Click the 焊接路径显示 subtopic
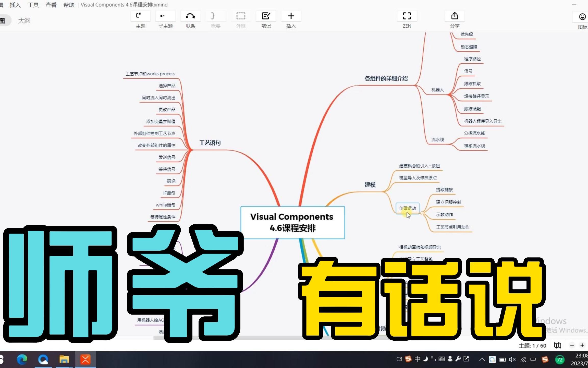Image resolution: width=588 pixels, height=368 pixels. 476,96
